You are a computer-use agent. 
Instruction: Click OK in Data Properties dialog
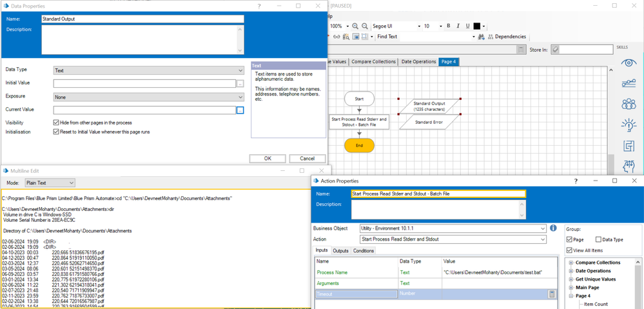[268, 158]
